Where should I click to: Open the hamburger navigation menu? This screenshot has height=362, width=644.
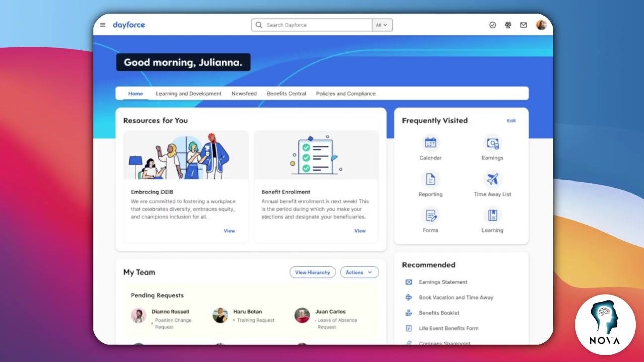pyautogui.click(x=103, y=25)
